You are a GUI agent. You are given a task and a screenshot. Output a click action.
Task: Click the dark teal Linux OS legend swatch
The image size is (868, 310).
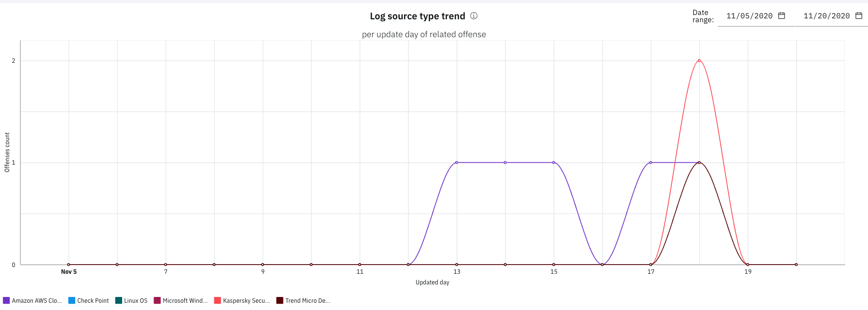click(119, 300)
